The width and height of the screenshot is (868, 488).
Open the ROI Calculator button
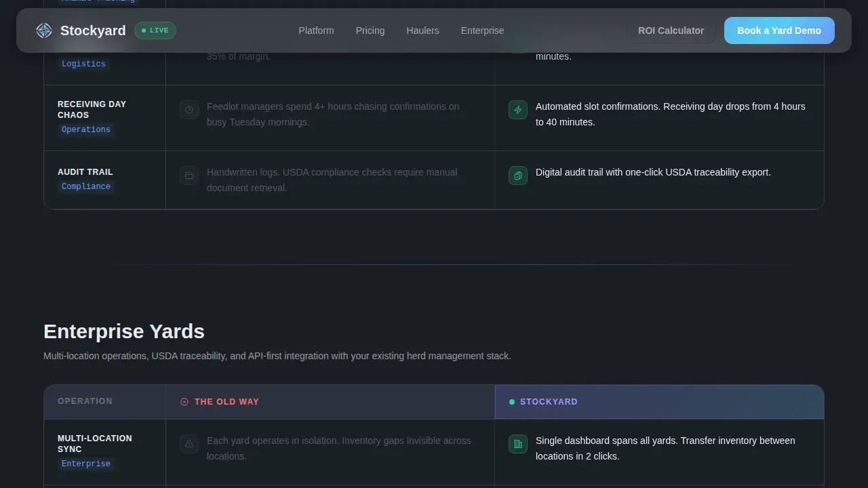[671, 30]
